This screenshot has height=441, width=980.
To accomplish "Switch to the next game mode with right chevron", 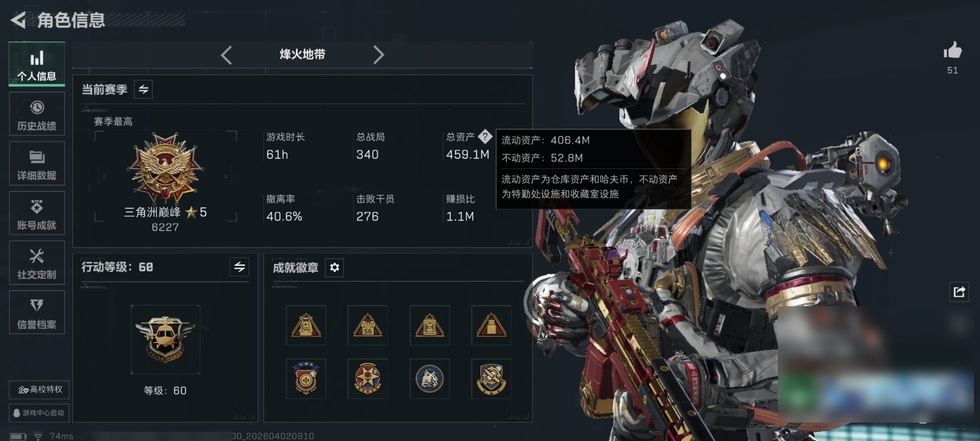I will point(379,55).
